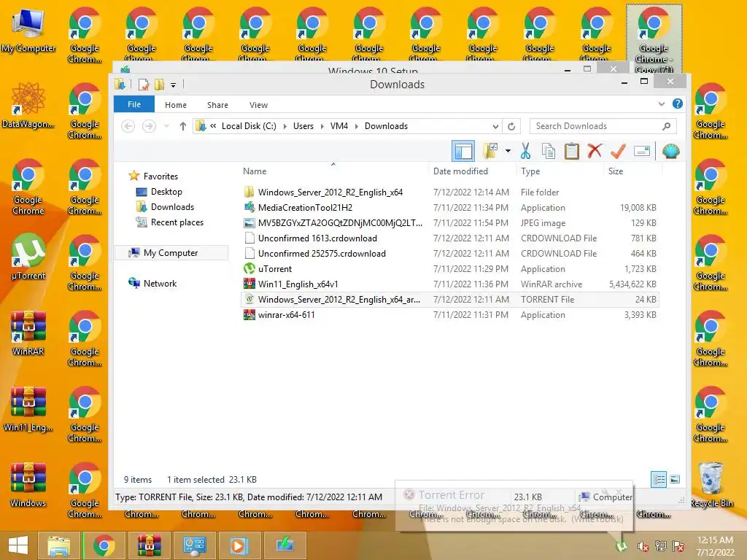Open the View ribbon tab
747x560 pixels.
pos(258,105)
